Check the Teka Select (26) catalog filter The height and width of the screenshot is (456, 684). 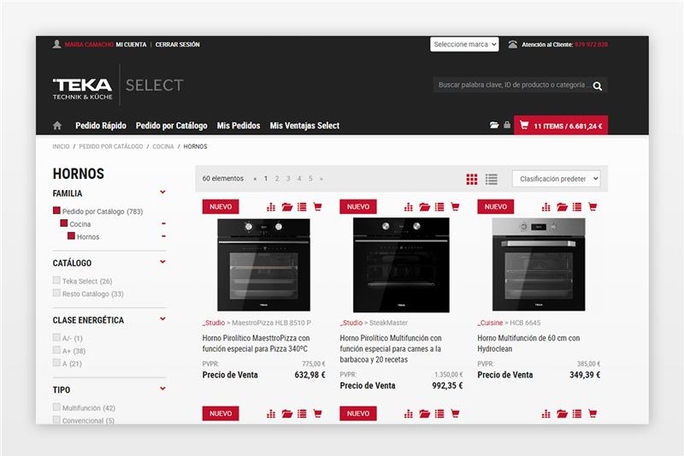[56, 280]
